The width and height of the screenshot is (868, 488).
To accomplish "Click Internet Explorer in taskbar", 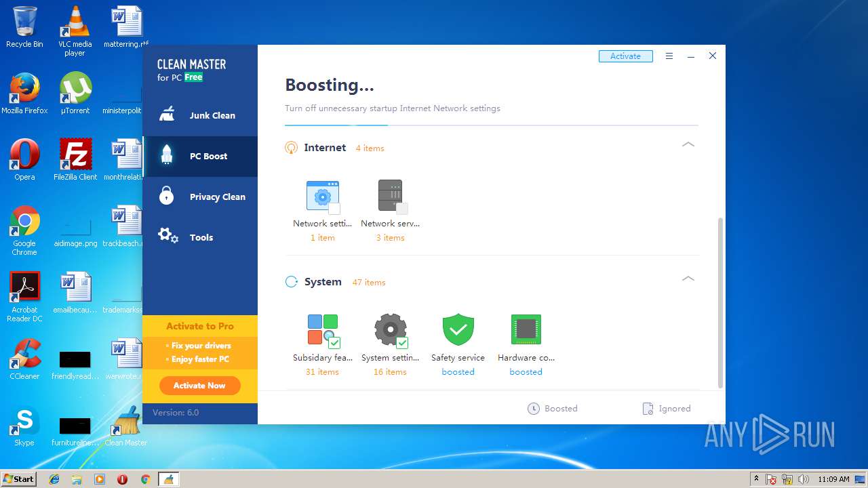I will (x=54, y=479).
